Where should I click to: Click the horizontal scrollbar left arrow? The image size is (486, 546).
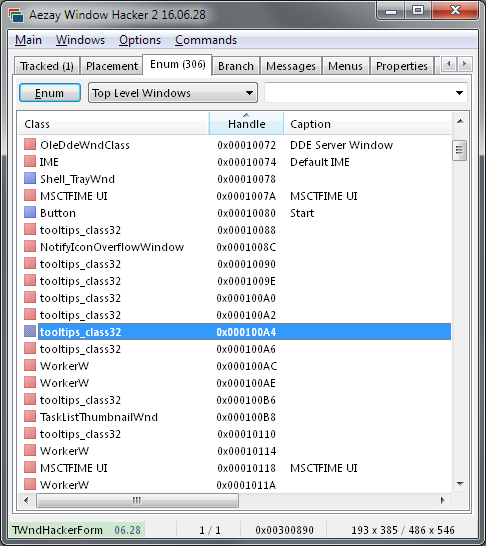[x=26, y=500]
